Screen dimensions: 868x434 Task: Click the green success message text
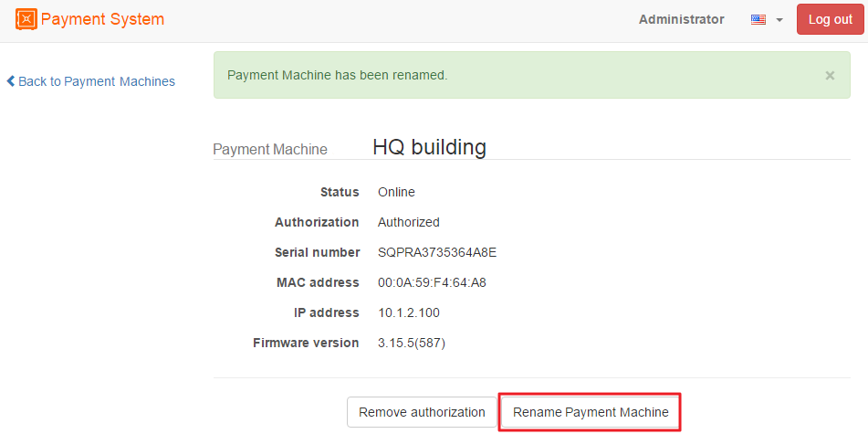click(x=337, y=75)
